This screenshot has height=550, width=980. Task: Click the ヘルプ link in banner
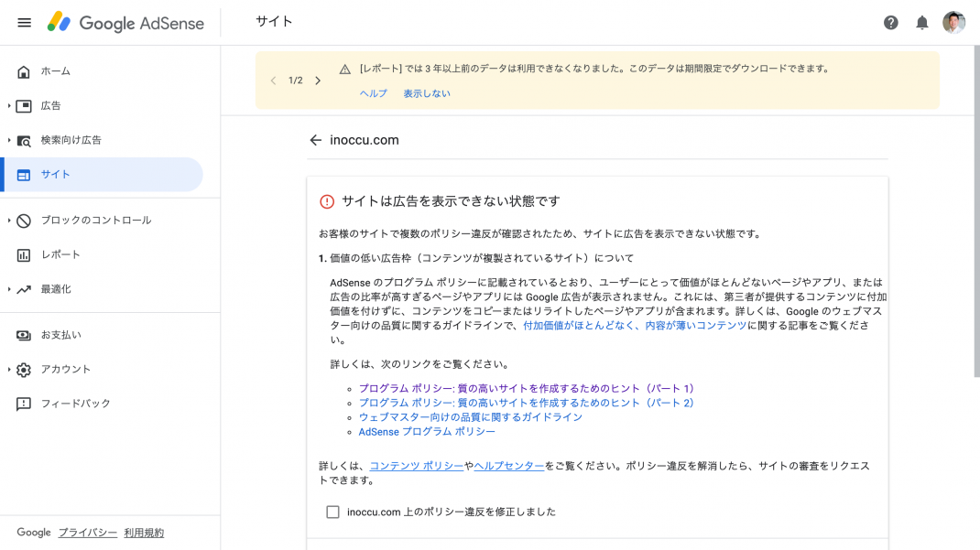tap(373, 93)
